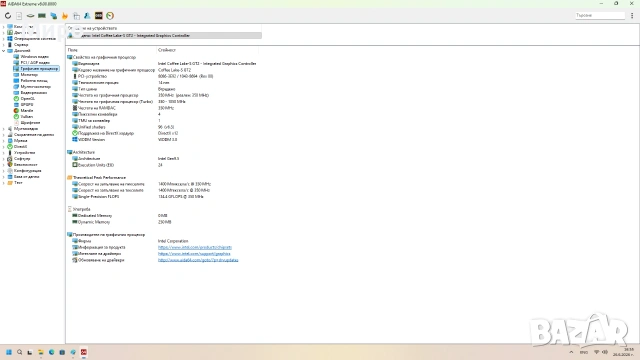640x360 pixels.
Task: Click the green check icon of DirectX support row
Action: pos(75,133)
